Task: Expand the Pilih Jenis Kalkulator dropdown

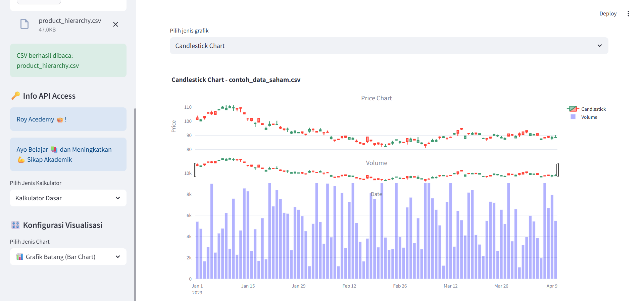Action: click(68, 198)
